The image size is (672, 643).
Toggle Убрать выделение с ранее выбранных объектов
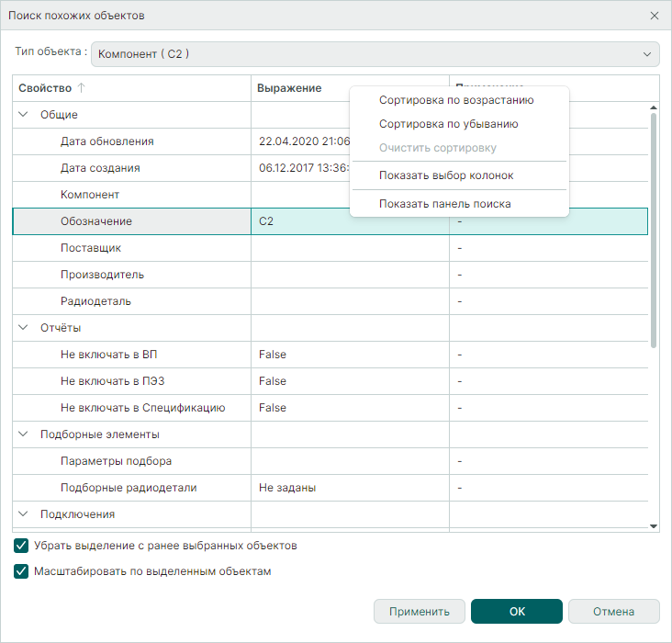21,546
